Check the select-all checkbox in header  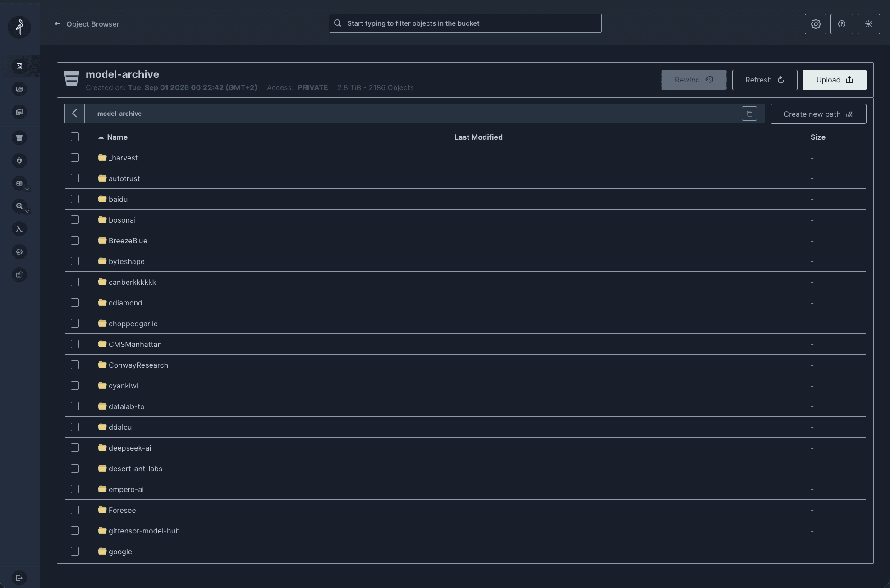tap(75, 137)
